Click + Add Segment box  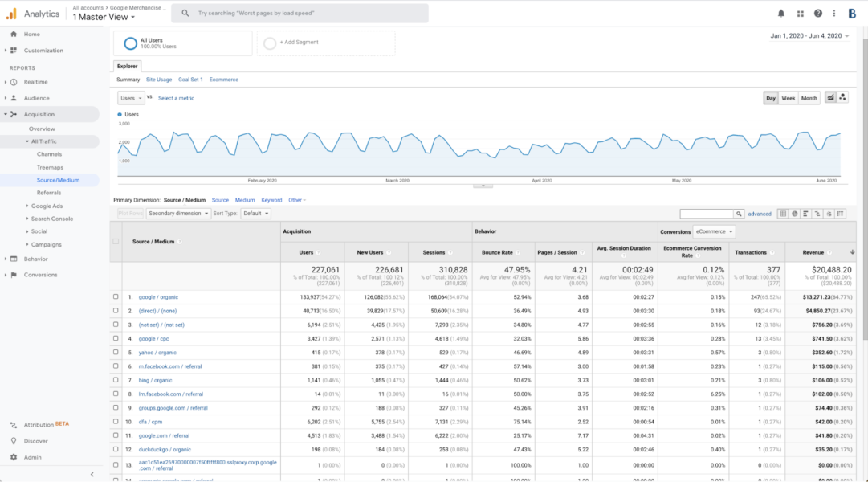coord(326,43)
